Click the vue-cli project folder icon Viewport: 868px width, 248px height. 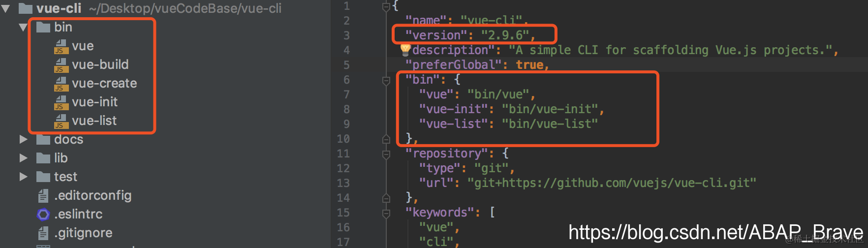[25, 8]
